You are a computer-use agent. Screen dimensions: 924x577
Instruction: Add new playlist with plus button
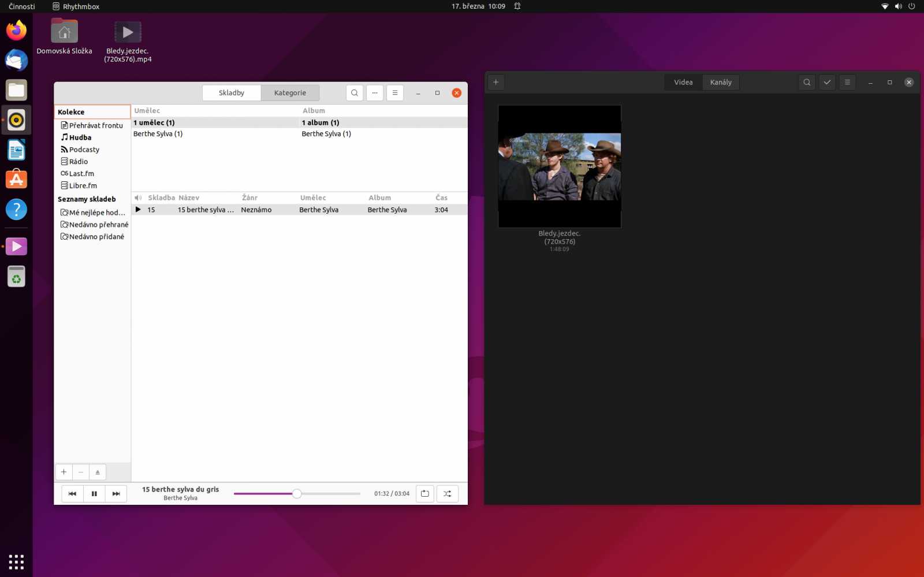64,472
